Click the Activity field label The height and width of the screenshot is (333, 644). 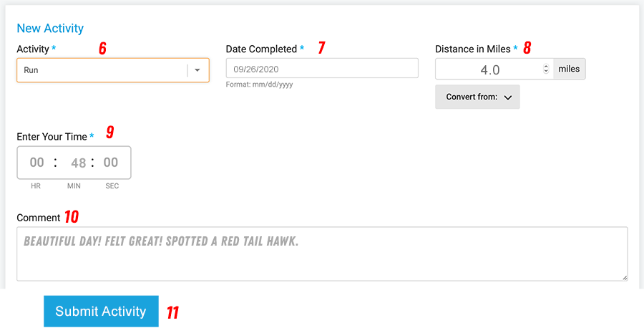[33, 49]
